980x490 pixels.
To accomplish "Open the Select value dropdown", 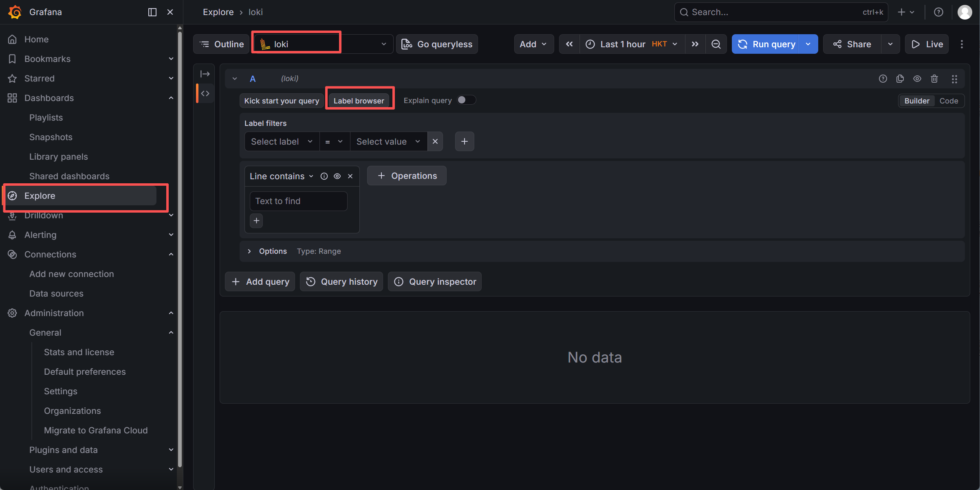I will click(x=388, y=141).
